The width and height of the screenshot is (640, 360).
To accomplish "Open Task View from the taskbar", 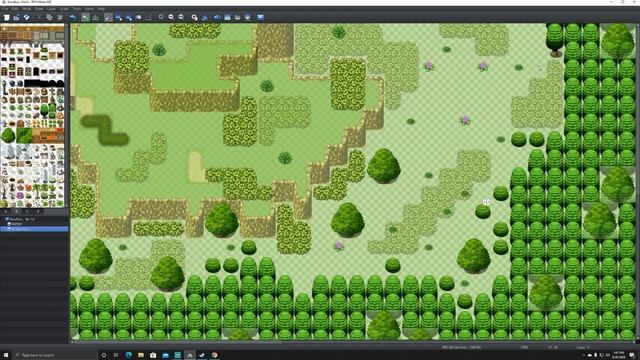I will pos(116,355).
